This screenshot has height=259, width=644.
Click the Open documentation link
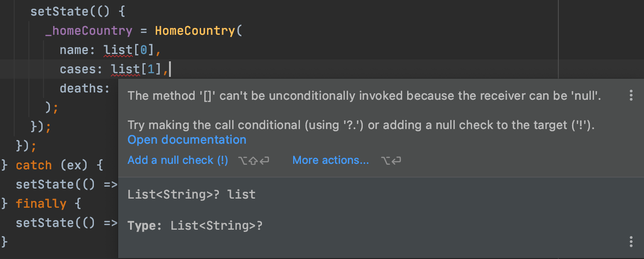click(x=187, y=140)
